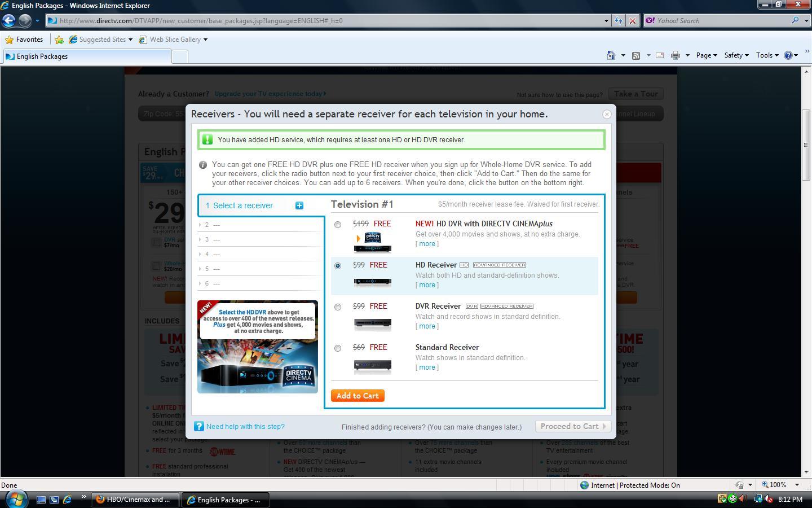The image size is (812, 508).
Task: Click the Home icon in command bar
Action: coord(611,55)
